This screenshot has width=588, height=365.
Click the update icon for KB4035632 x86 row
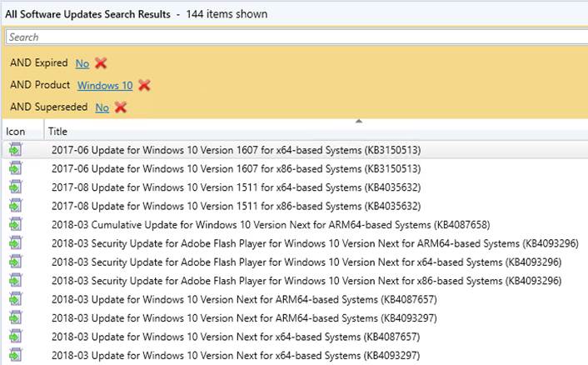point(16,206)
